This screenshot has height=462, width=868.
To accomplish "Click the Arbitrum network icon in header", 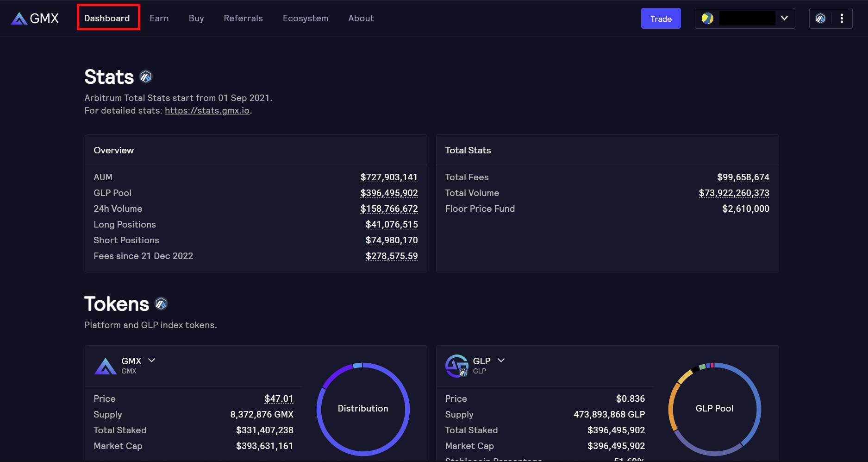I will tap(820, 19).
